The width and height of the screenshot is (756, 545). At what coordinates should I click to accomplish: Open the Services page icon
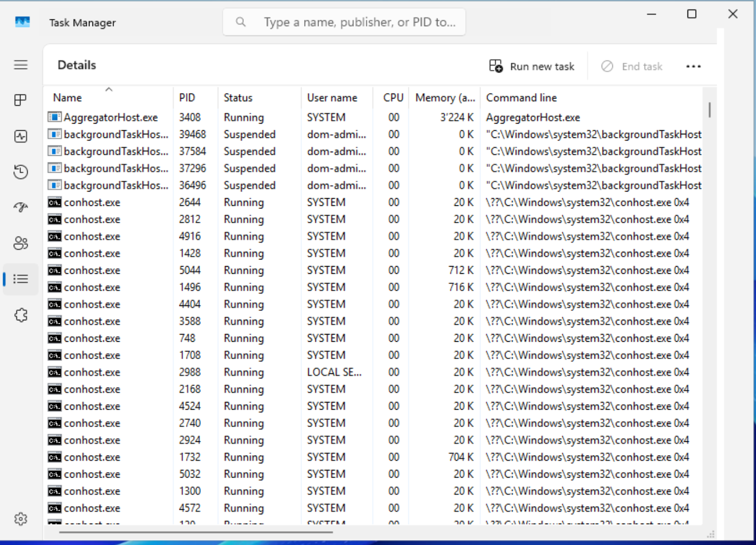point(20,315)
